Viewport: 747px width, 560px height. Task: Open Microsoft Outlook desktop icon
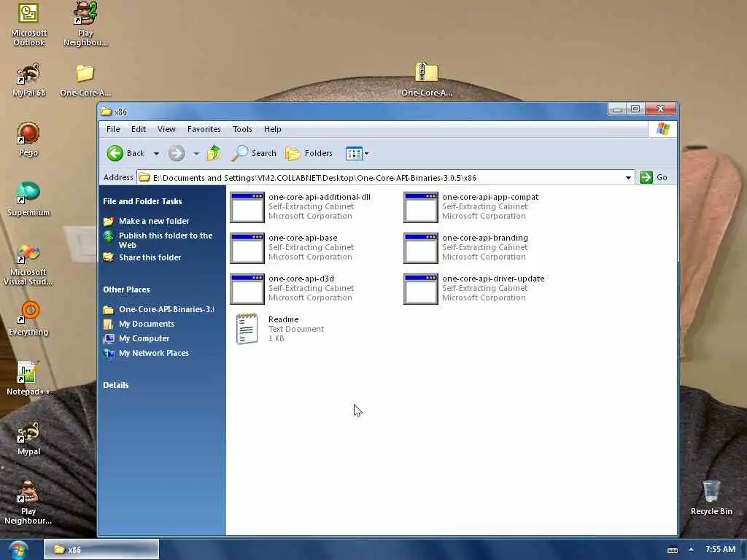(28, 24)
